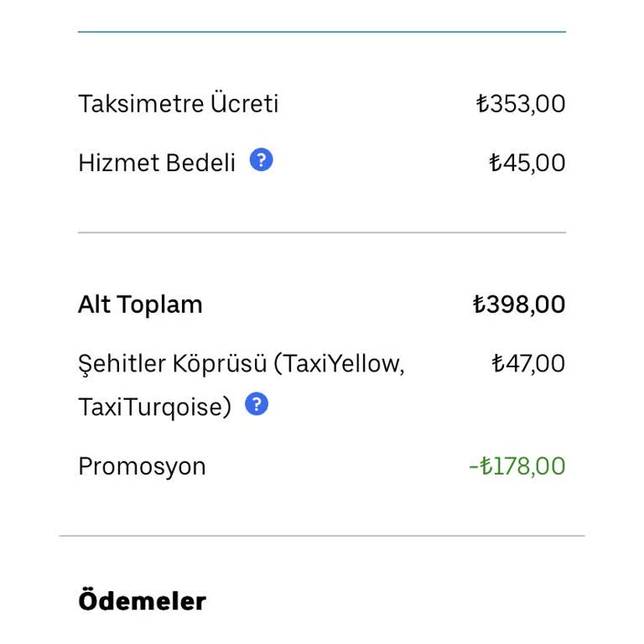Select the ₺353,00 taximeter amount
644x644 pixels.
tap(520, 104)
